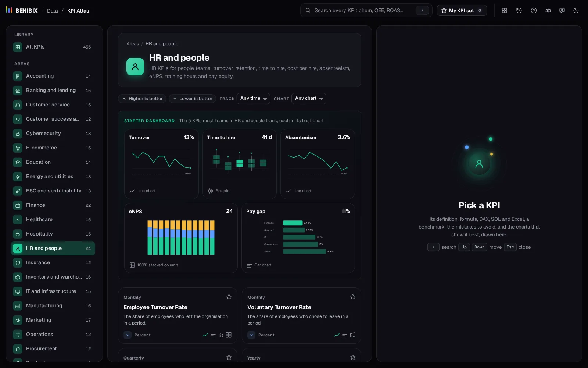Open the history clock icon in header
Screen dimensions: 588x368
pyautogui.click(x=519, y=10)
